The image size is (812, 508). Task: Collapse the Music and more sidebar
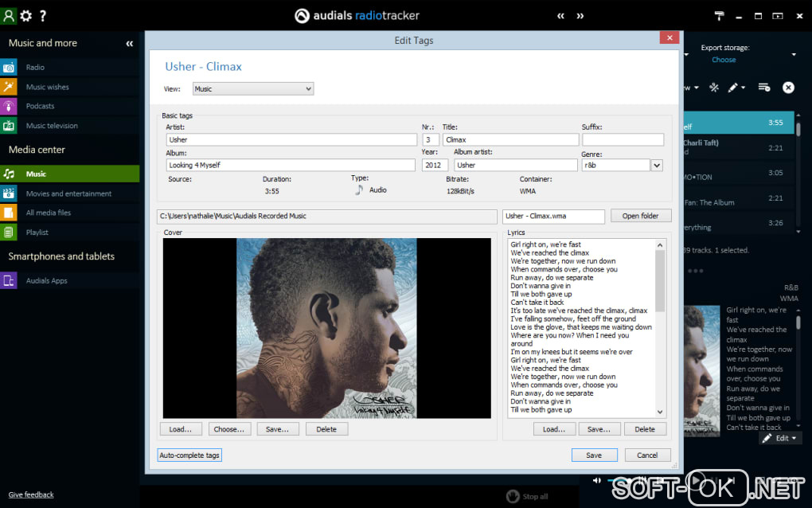coord(130,44)
